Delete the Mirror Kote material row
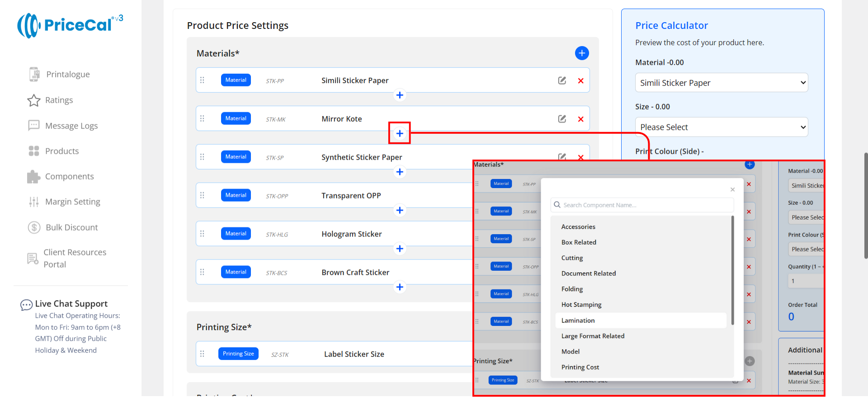The width and height of the screenshot is (868, 397). [580, 119]
